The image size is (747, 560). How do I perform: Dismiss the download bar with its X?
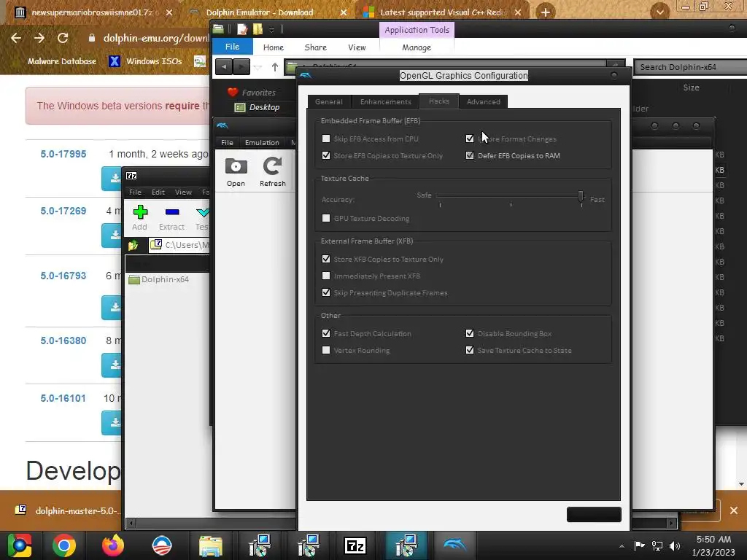click(x=734, y=510)
